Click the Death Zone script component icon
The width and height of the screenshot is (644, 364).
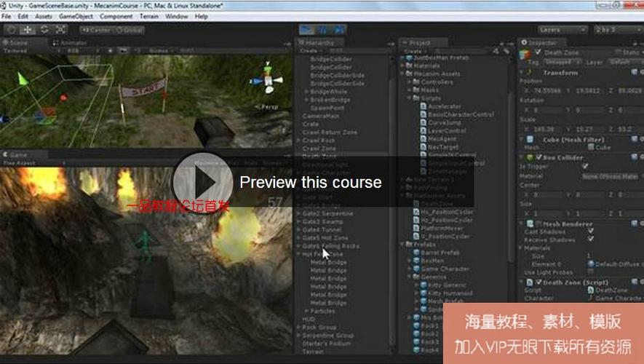click(530, 282)
